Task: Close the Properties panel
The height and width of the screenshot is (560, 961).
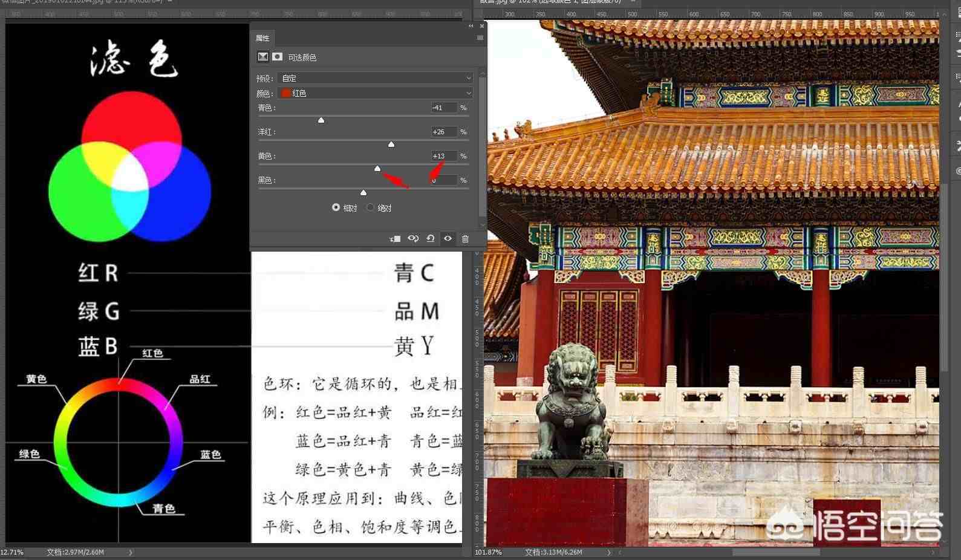Action: (x=482, y=26)
